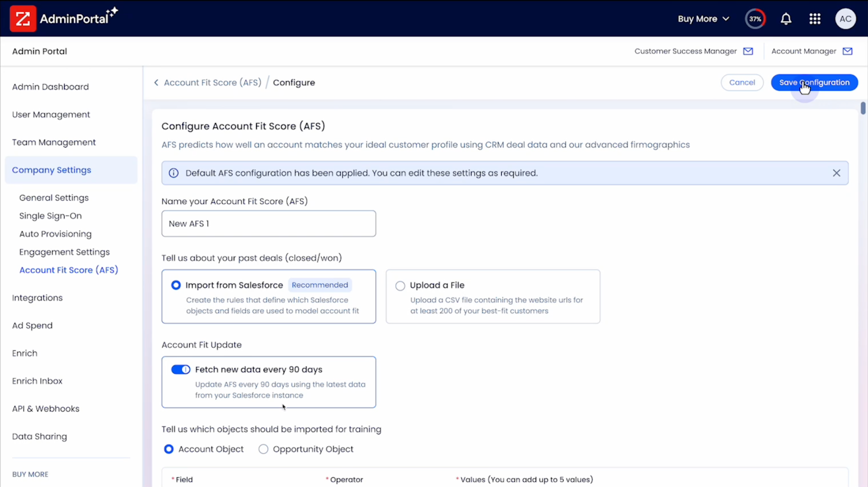Click the AdminPortal logo icon
The width and height of the screenshot is (868, 487).
(x=23, y=19)
